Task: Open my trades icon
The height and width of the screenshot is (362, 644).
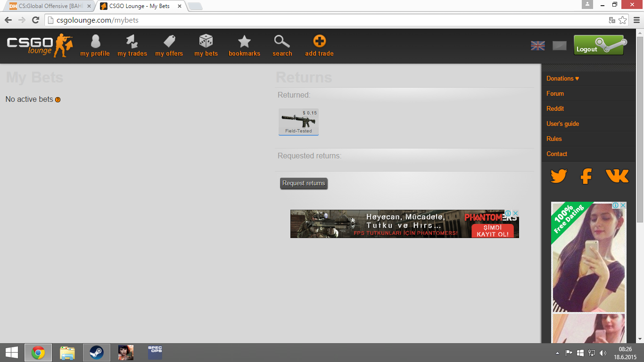Action: [132, 41]
